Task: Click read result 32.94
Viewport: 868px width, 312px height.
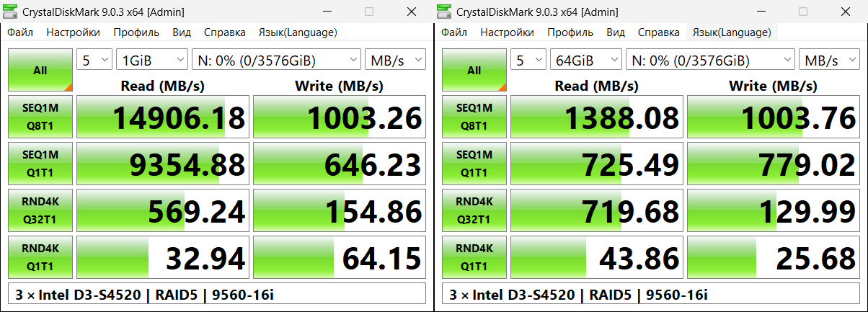Action: pyautogui.click(x=163, y=257)
